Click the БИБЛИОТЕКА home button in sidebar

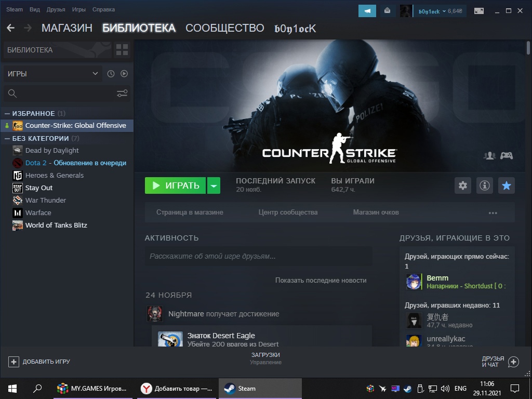(58, 50)
